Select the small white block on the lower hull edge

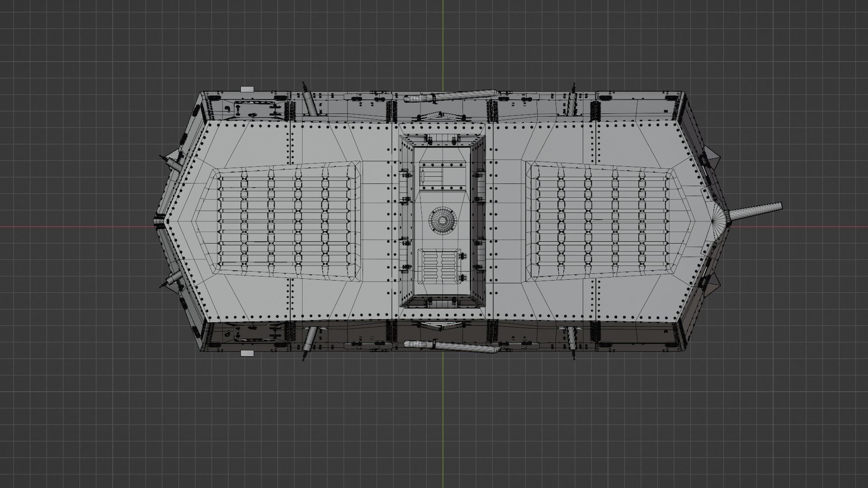pyautogui.click(x=248, y=353)
